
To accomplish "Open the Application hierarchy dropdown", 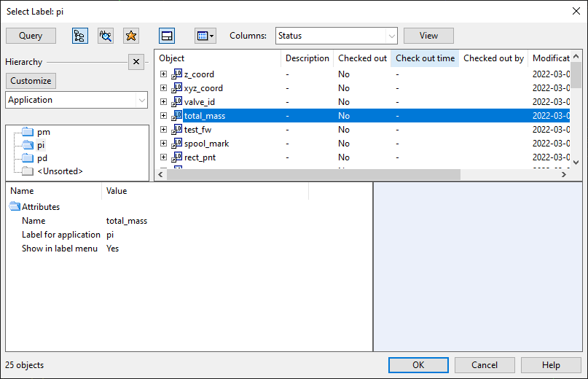I will pos(77,100).
